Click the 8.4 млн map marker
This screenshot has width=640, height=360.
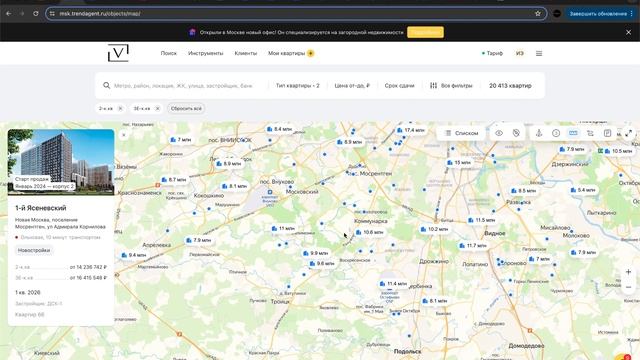(x=280, y=129)
